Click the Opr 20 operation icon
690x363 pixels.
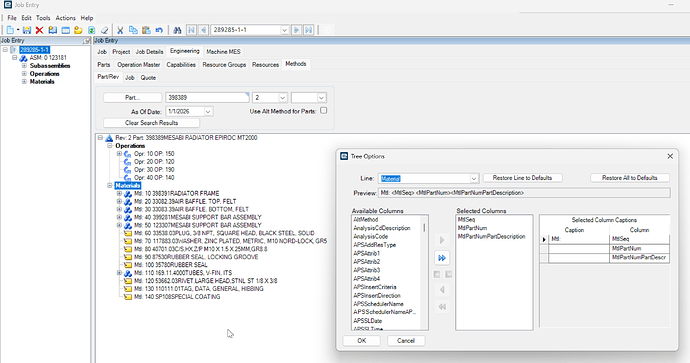[128, 162]
